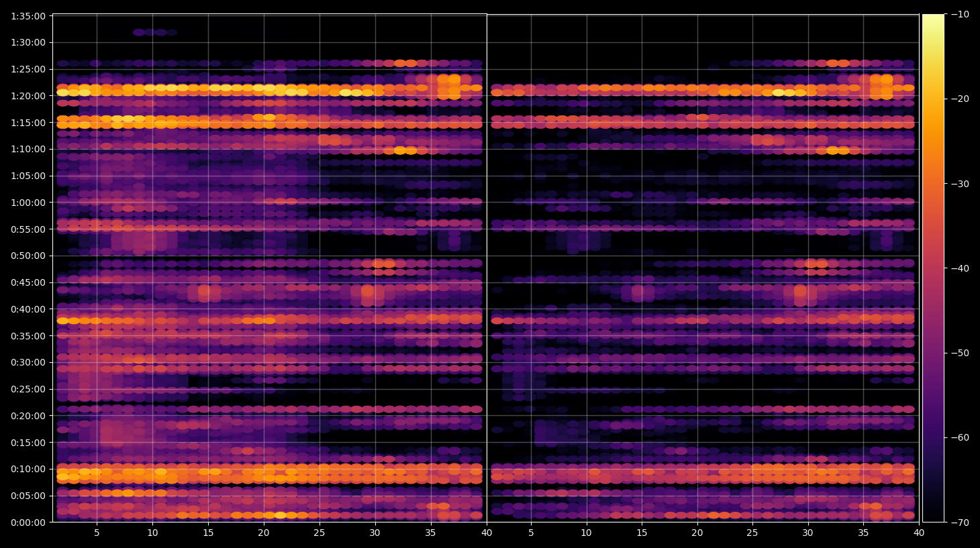Image resolution: width=980 pixels, height=548 pixels.
Task: Click the 1:15:00 time axis label
Action: point(28,123)
